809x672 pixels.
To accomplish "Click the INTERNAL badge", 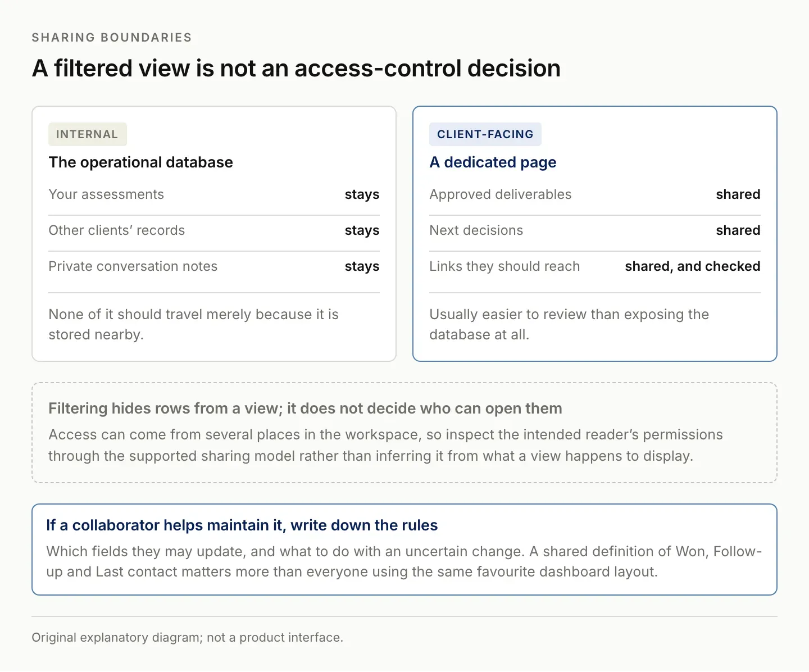I will (x=88, y=134).
